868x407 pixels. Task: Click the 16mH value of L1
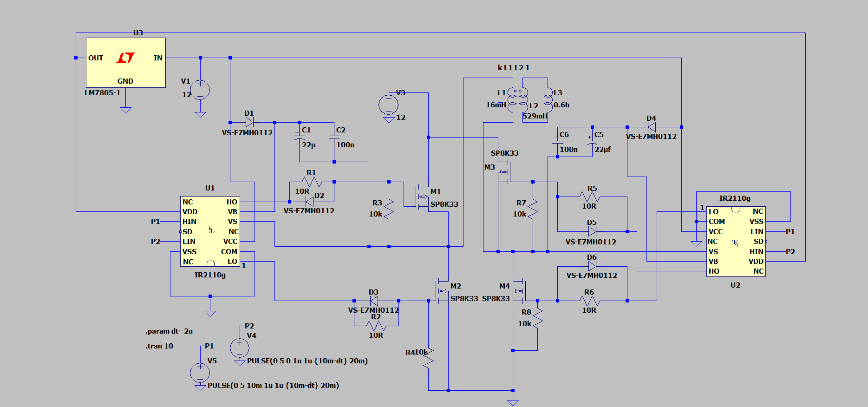coord(496,105)
